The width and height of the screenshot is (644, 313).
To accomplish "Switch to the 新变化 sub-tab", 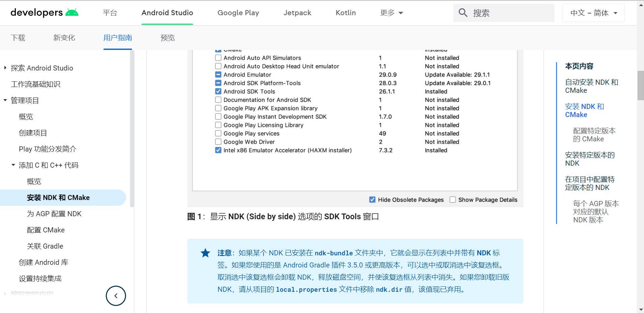I will [64, 38].
